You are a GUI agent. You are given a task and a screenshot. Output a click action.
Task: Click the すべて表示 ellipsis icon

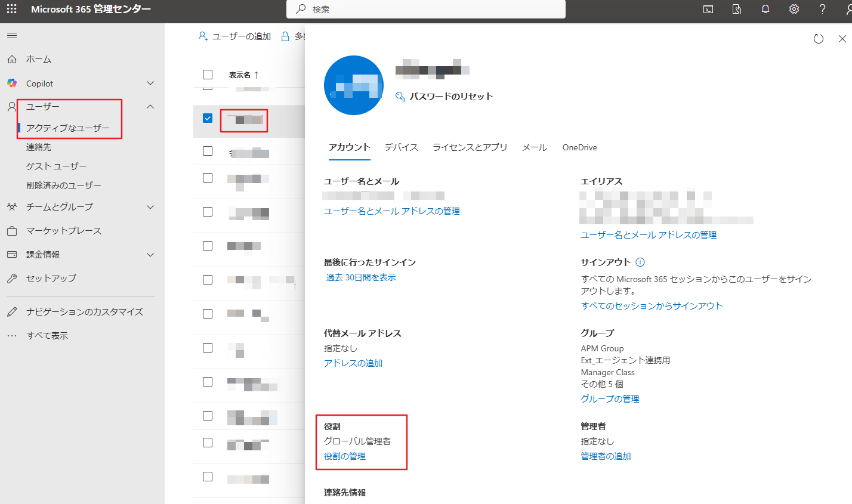pos(12,336)
